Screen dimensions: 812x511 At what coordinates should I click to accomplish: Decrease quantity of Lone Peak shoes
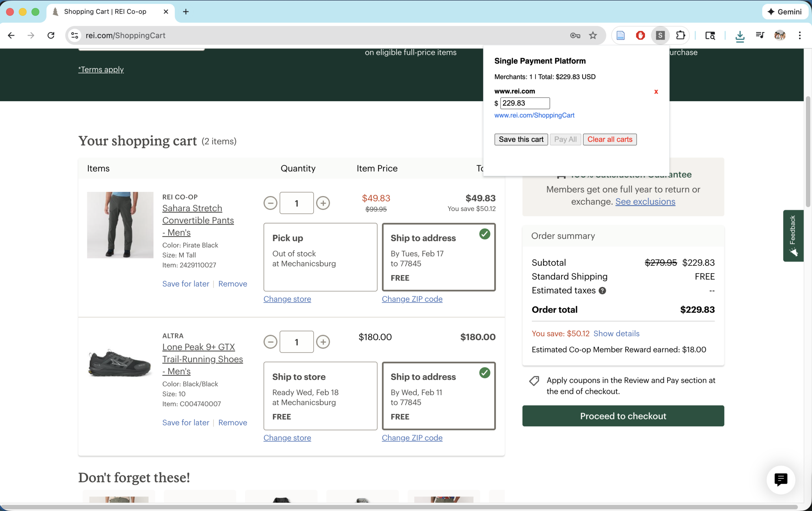coord(270,342)
